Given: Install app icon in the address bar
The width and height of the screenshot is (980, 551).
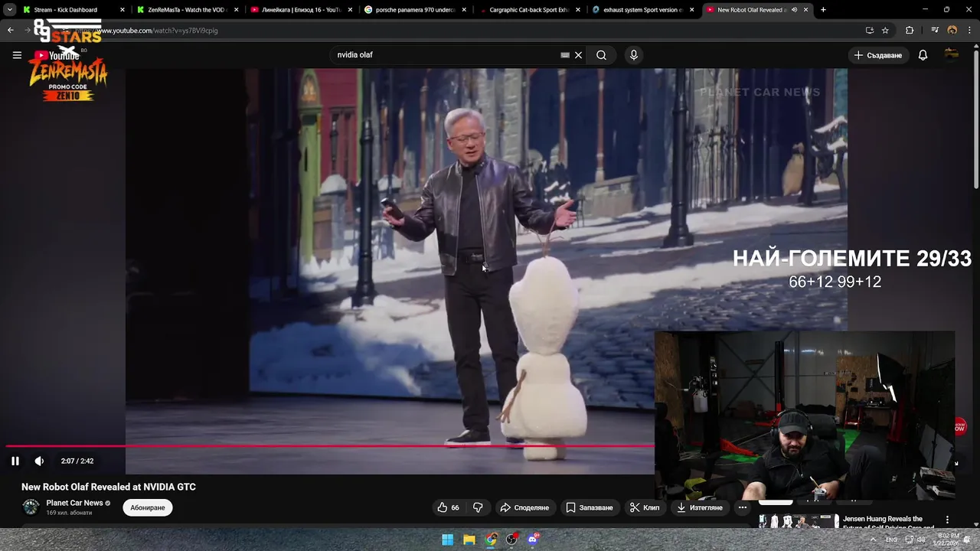Looking at the screenshot, I should click(869, 31).
